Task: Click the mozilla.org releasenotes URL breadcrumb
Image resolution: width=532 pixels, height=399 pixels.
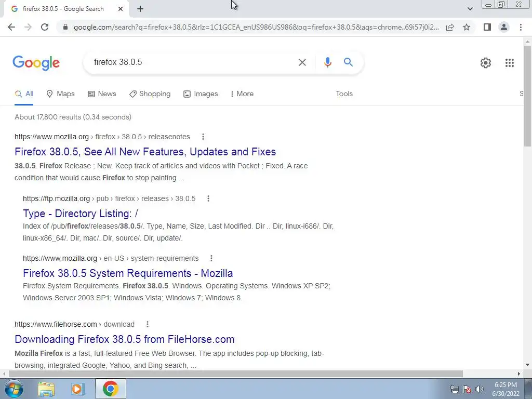Action: [102, 137]
